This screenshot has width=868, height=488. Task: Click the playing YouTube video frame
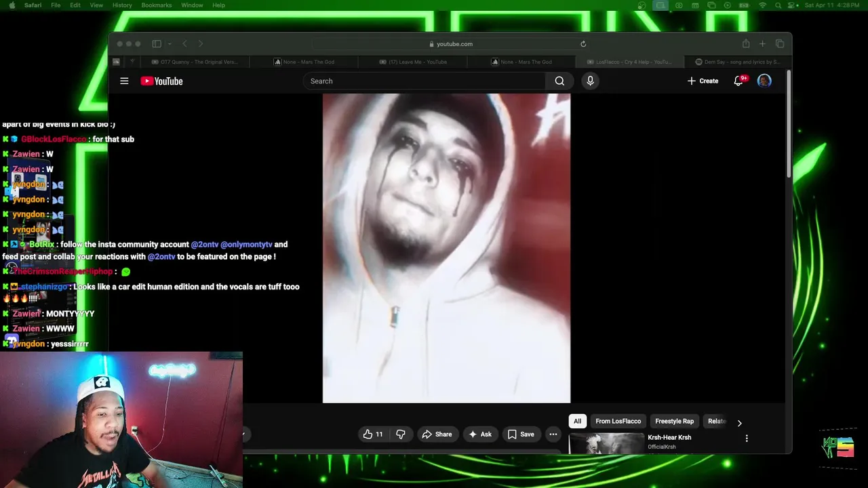(446, 248)
